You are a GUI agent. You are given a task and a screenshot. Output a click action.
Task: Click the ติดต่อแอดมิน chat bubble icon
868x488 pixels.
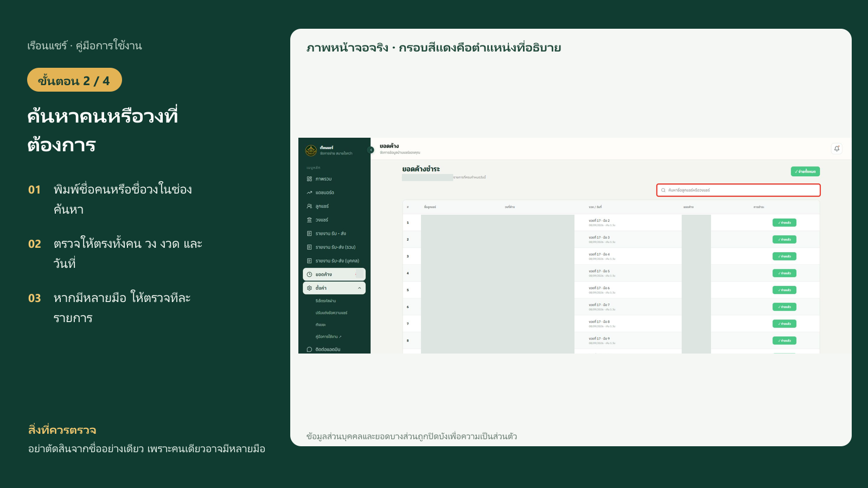(x=309, y=349)
